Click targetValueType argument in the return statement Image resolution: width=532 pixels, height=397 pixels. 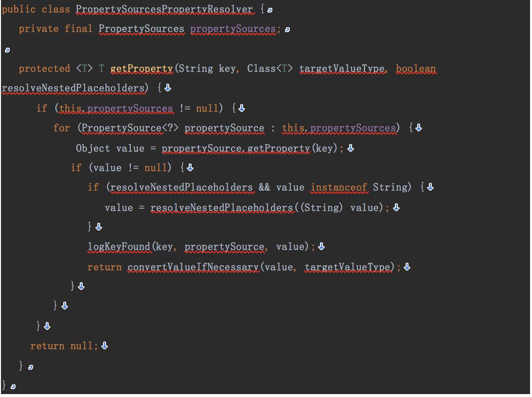(x=348, y=267)
